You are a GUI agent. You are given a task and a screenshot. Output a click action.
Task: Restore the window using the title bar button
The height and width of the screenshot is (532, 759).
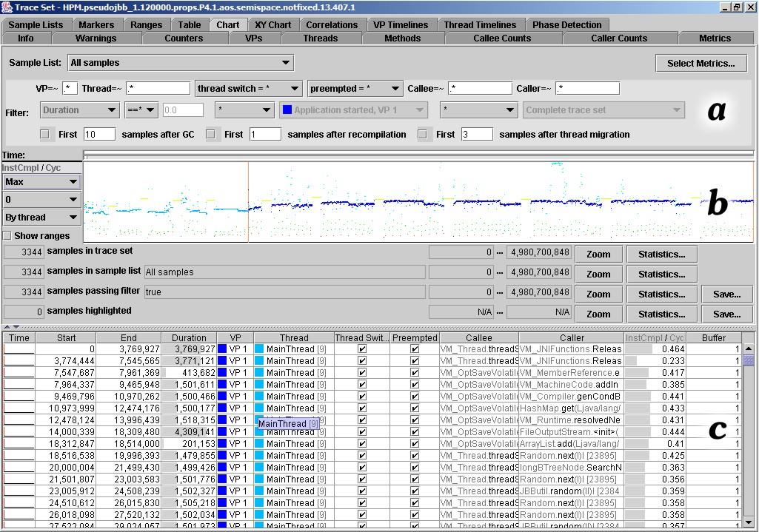(736, 7)
